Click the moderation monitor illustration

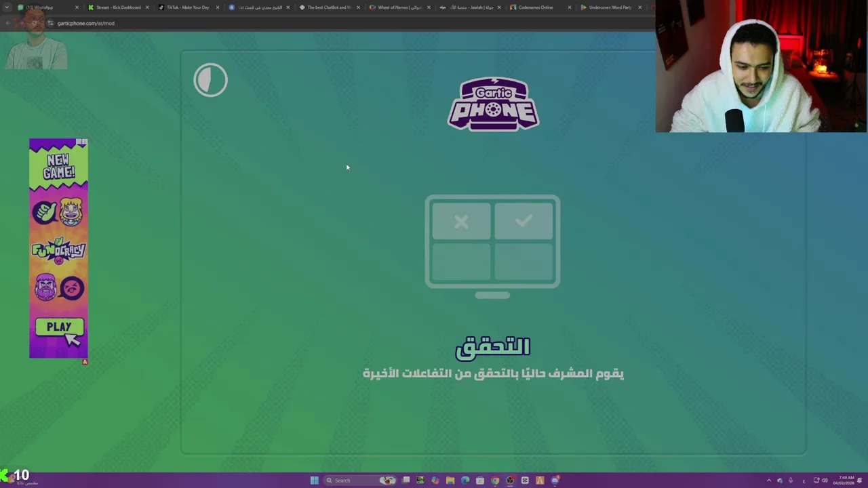tap(492, 247)
